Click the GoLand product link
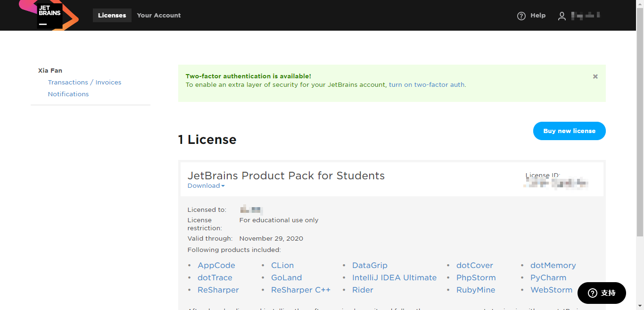 [x=286, y=278]
